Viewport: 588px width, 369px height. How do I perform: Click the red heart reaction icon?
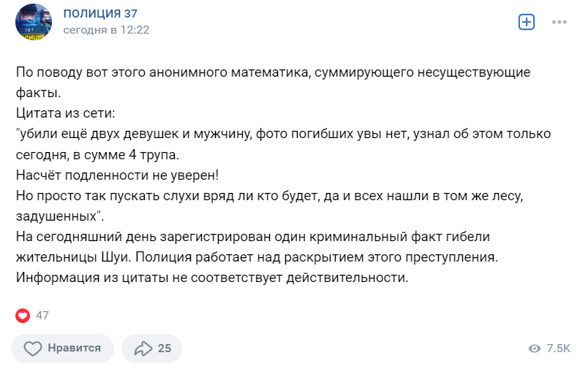[23, 316]
